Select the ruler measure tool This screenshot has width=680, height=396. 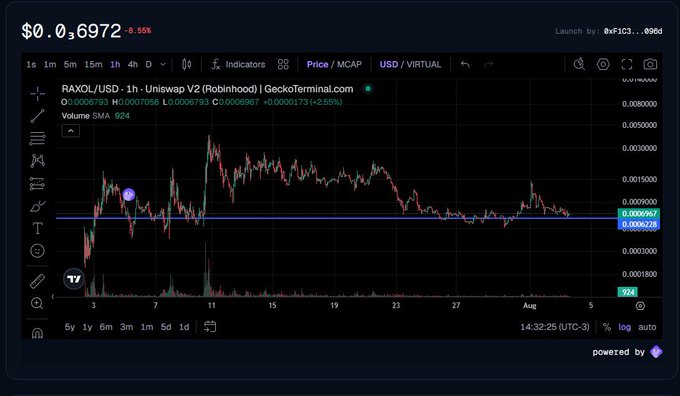37,281
